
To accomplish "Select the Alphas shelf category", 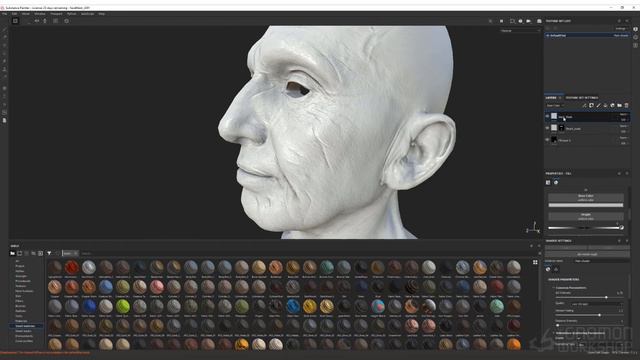I will coord(20,271).
